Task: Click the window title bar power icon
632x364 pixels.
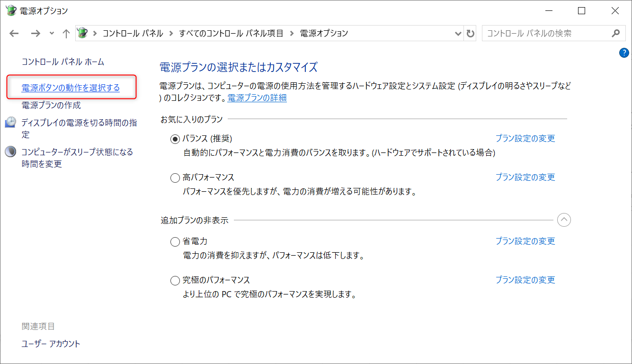Action: pyautogui.click(x=11, y=10)
